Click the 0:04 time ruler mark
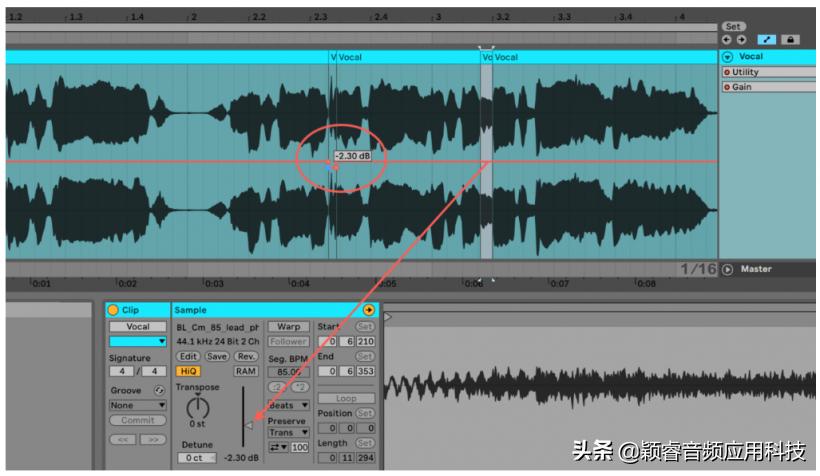 pyautogui.click(x=299, y=283)
